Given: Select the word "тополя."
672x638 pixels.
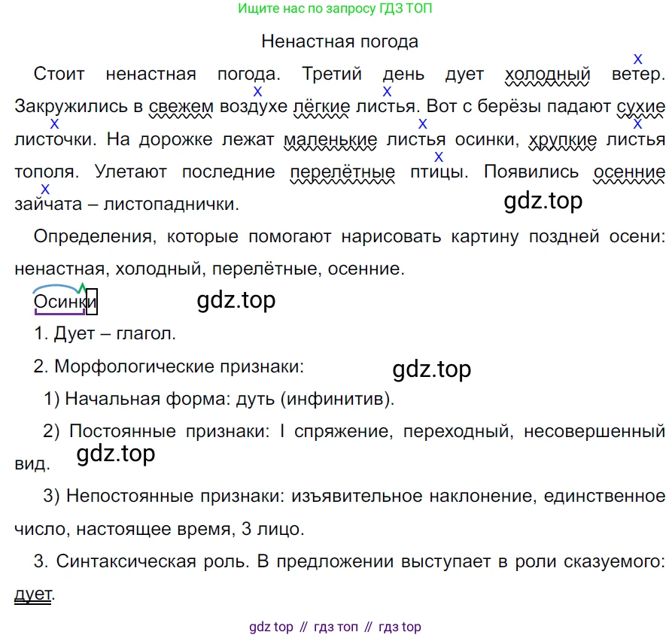Looking at the screenshot, I should click(47, 172).
